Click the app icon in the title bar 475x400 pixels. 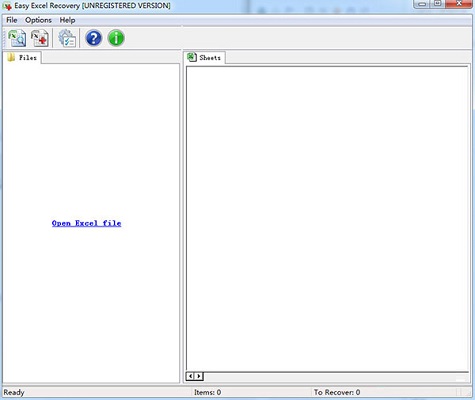(x=7, y=6)
